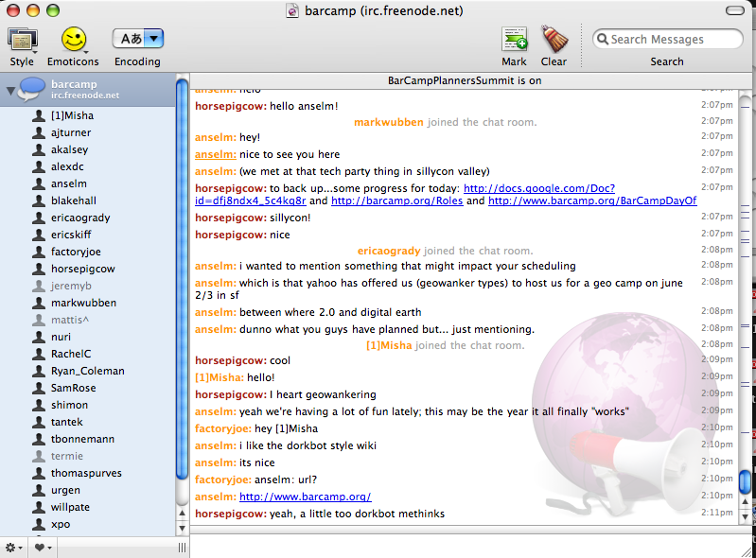Click the person icon beside nuri
This screenshot has width=756, height=558.
[x=39, y=337]
